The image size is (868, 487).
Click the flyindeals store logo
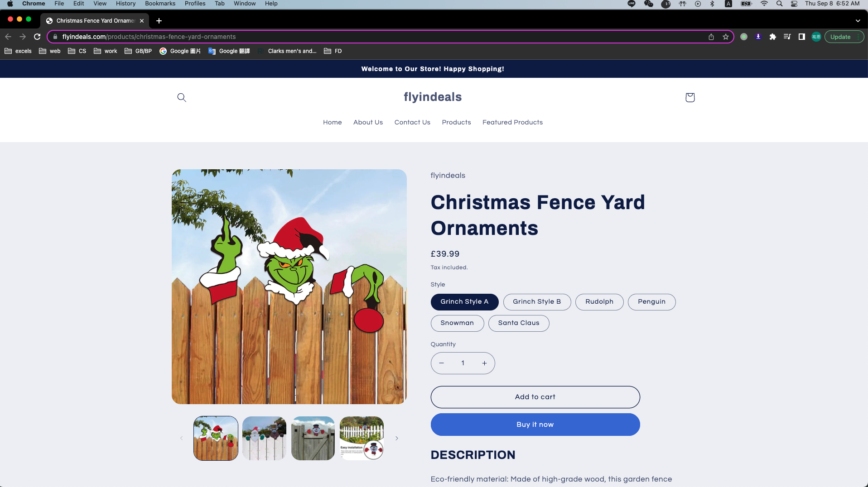click(x=433, y=97)
